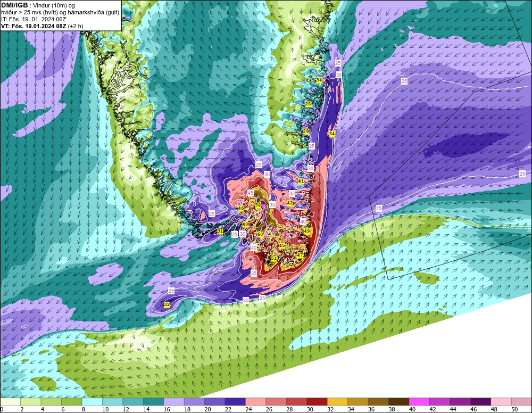Click the 'IT: Fös. 19. 01. 2024 06Z' line

(x=34, y=19)
